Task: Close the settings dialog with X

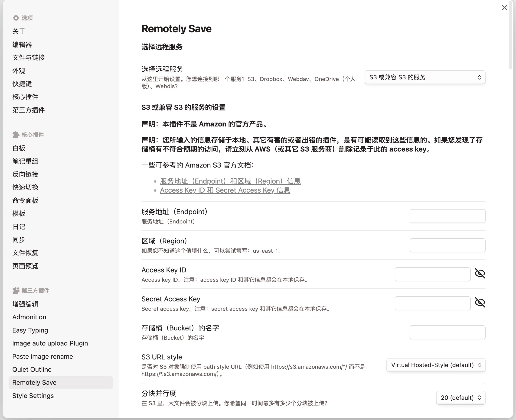Action: point(504,8)
